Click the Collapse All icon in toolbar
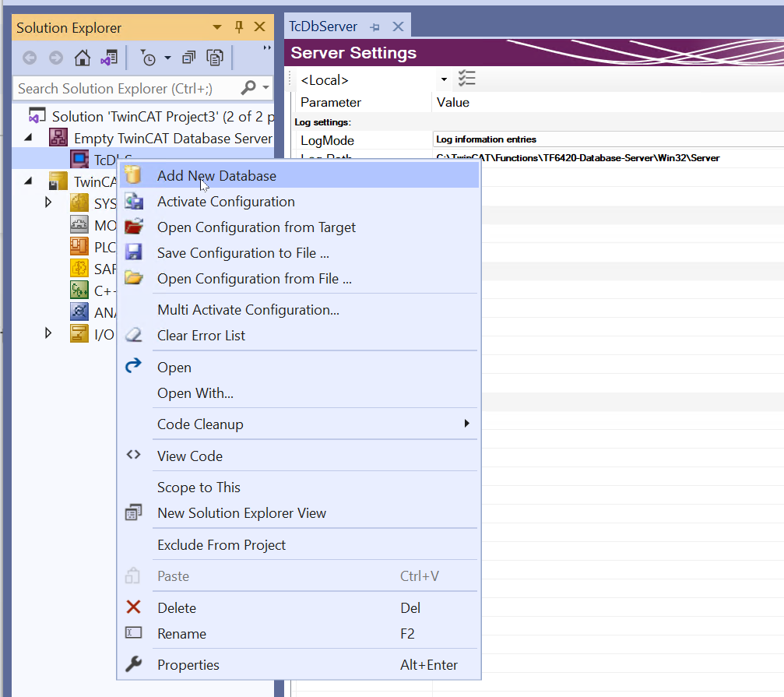Image resolution: width=784 pixels, height=697 pixels. [x=188, y=58]
